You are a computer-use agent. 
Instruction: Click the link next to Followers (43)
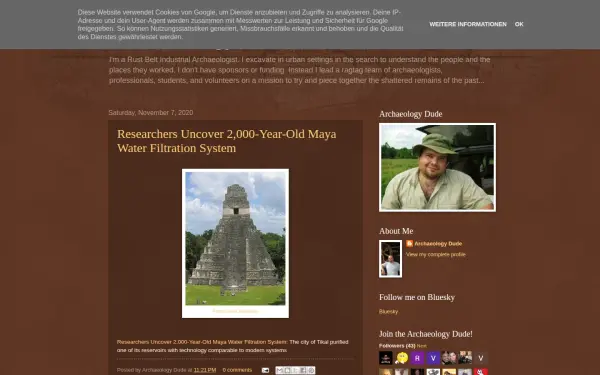click(x=422, y=346)
